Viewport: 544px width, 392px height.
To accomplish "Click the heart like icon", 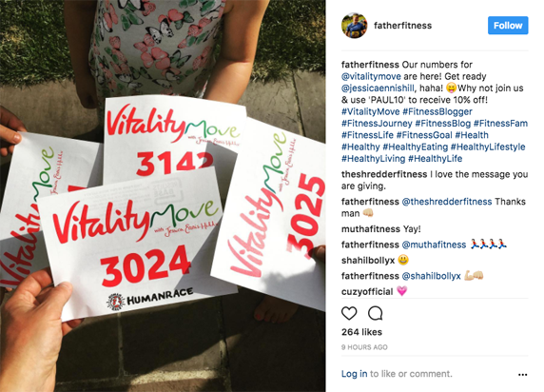I will [349, 313].
